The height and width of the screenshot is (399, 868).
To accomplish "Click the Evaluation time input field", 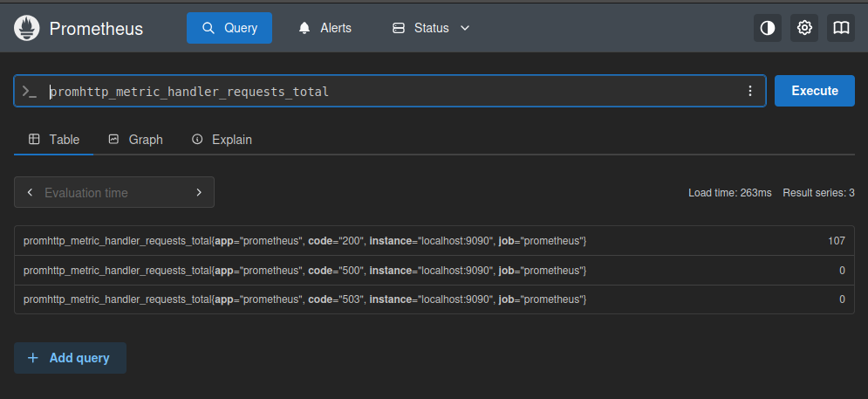I will 113,192.
